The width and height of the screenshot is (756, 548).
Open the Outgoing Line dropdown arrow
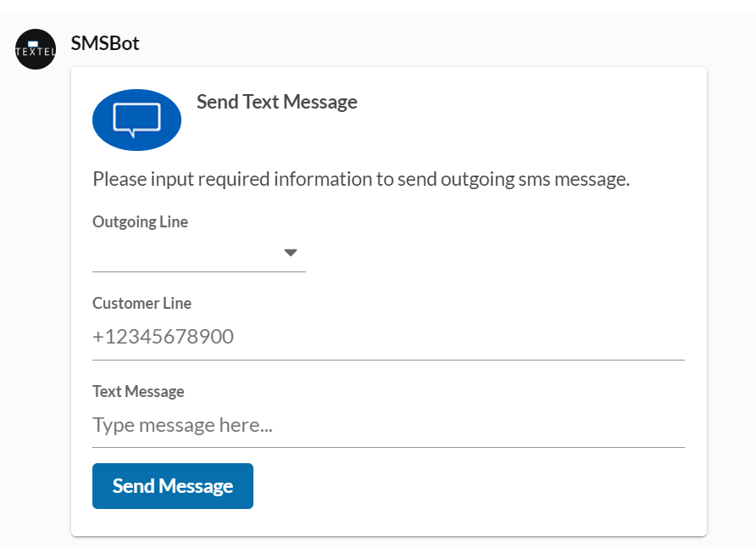click(290, 253)
